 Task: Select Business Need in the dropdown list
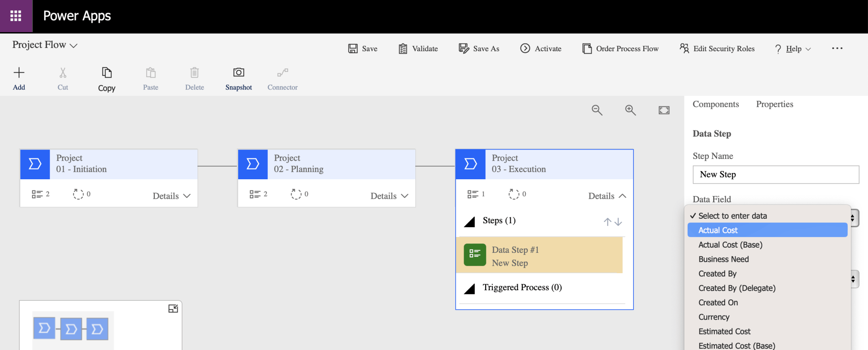click(723, 259)
